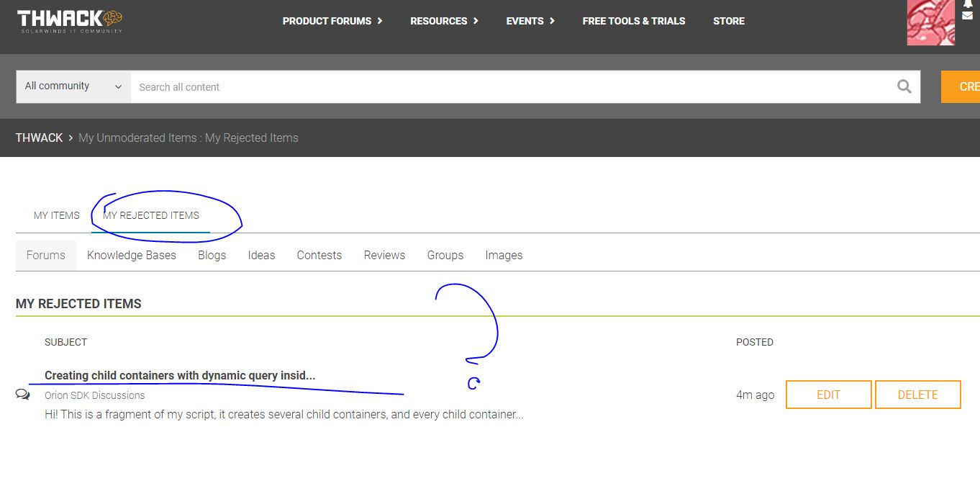This screenshot has width=980, height=481.
Task: Open the notifications bell icon
Action: (x=968, y=4)
